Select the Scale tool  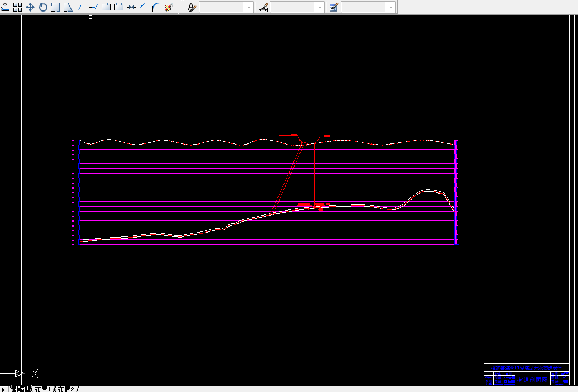click(55, 7)
